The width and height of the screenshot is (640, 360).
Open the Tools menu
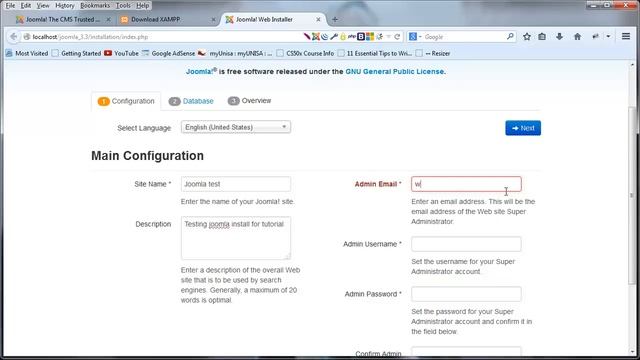[123, 6]
